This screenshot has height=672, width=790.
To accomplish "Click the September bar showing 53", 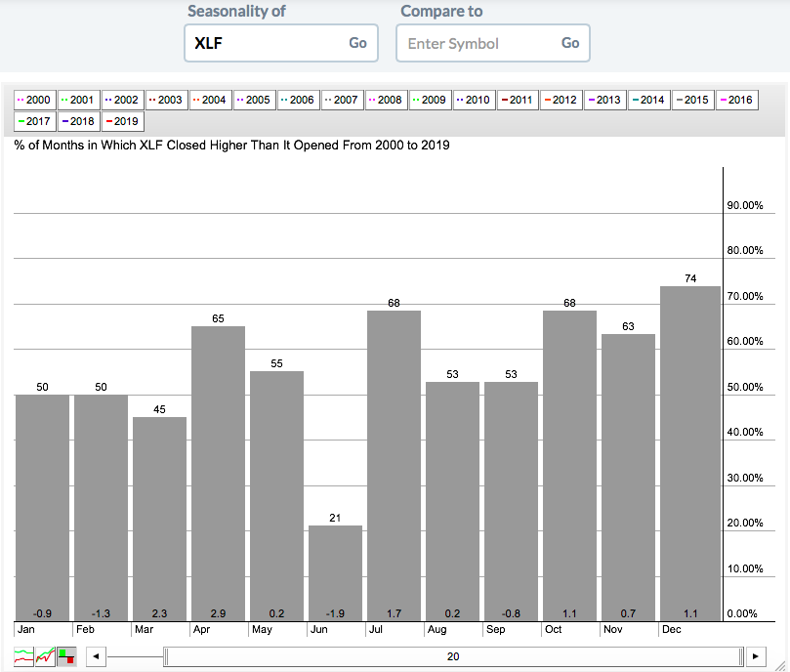I will 511,502.
